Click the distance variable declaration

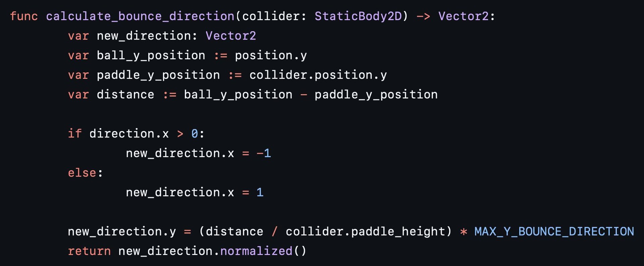click(x=125, y=94)
